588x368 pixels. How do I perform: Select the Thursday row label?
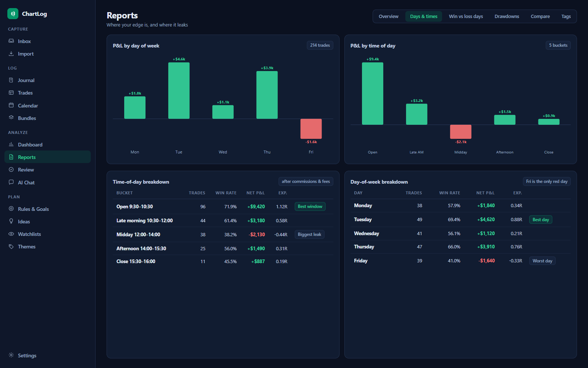point(364,247)
